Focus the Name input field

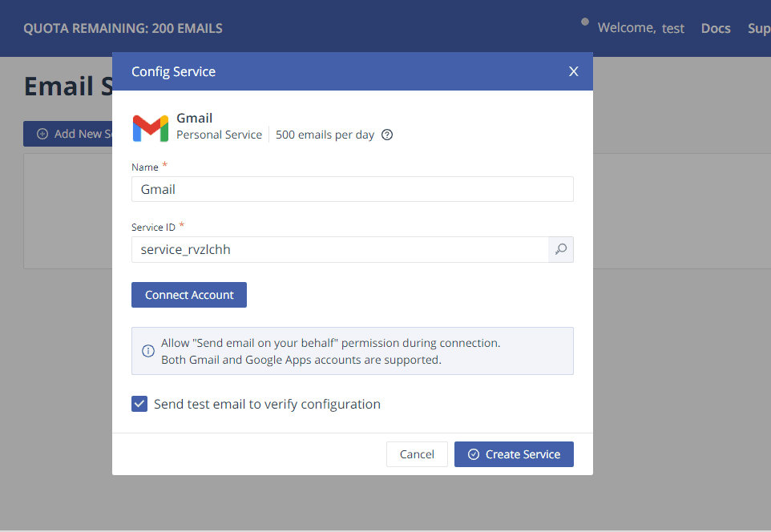pyautogui.click(x=352, y=189)
